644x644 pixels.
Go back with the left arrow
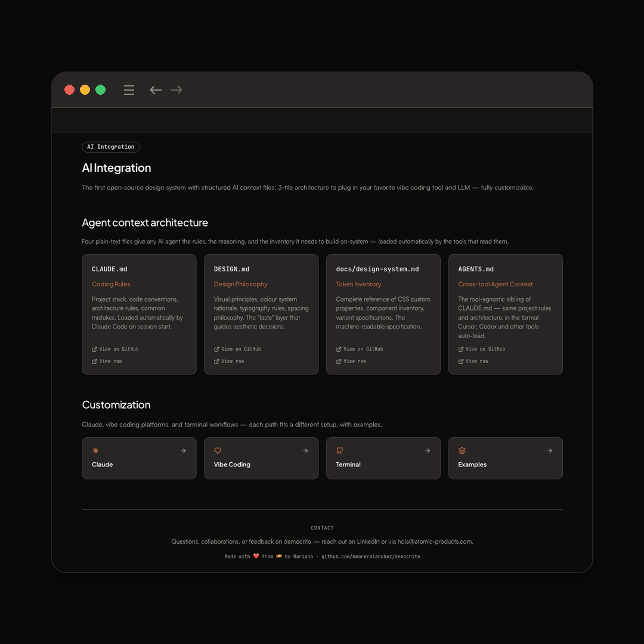point(155,90)
